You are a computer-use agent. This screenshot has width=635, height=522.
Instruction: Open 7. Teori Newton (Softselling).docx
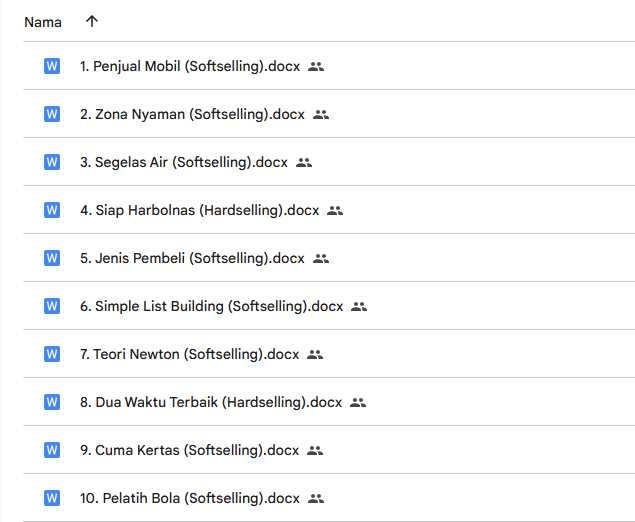(x=189, y=354)
